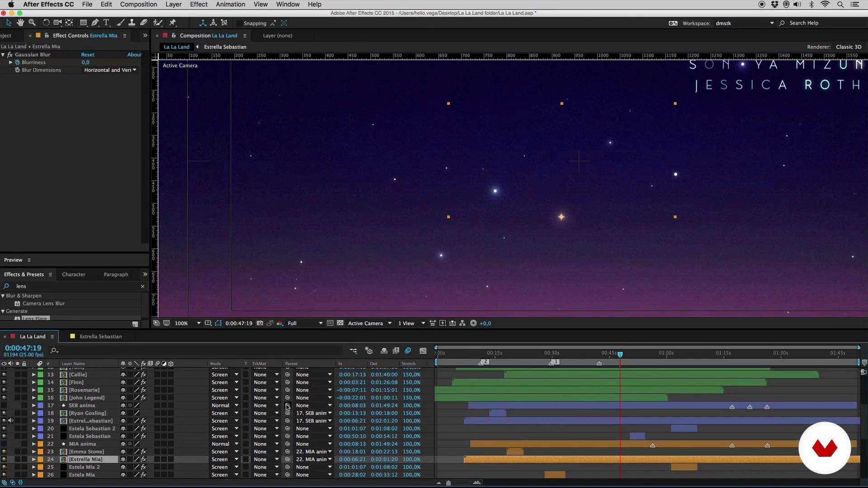Viewport: 868px width, 488px height.
Task: Toggle visibility eye of Rosemarie layer
Action: [x=4, y=390]
